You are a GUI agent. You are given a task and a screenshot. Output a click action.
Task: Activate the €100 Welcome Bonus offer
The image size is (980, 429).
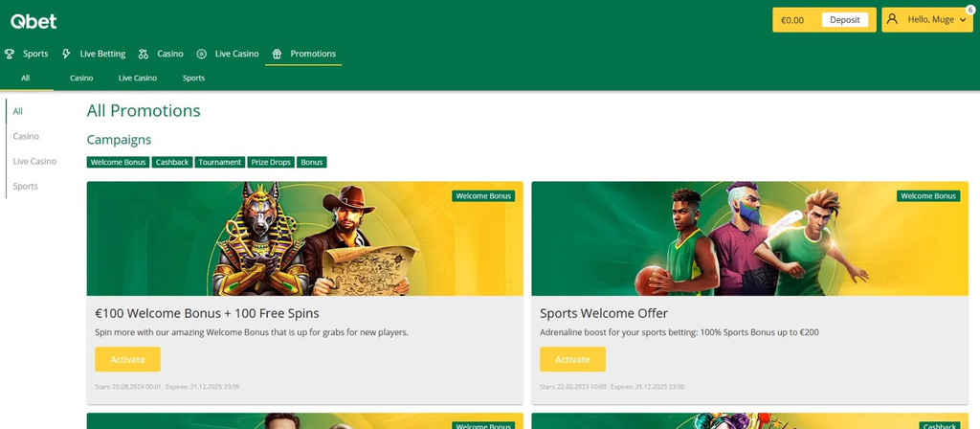click(127, 360)
